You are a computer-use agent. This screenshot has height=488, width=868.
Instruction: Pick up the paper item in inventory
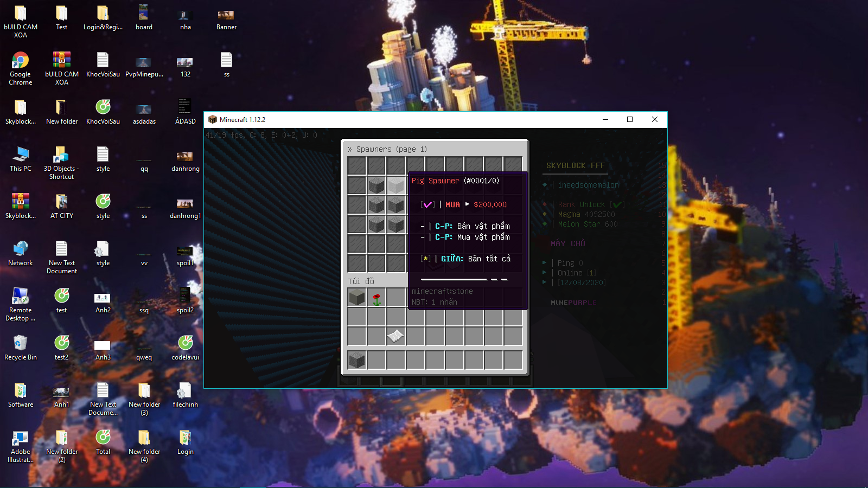[x=395, y=336]
